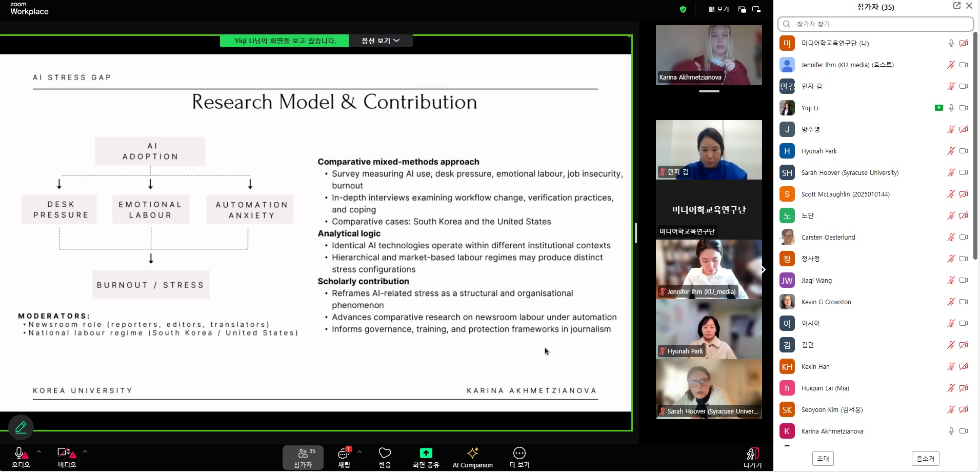The image size is (980, 472).
Task: Open the view layout menu at top
Action: tap(718, 9)
